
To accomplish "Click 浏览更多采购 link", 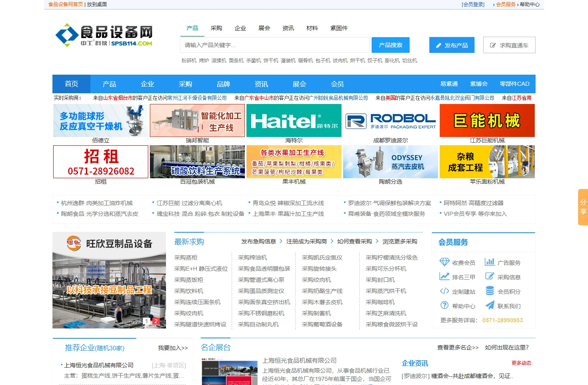I will 400,241.
